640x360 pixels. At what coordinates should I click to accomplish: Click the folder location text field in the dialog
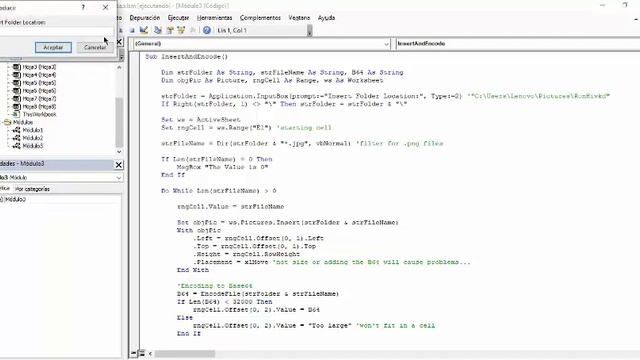point(56,31)
